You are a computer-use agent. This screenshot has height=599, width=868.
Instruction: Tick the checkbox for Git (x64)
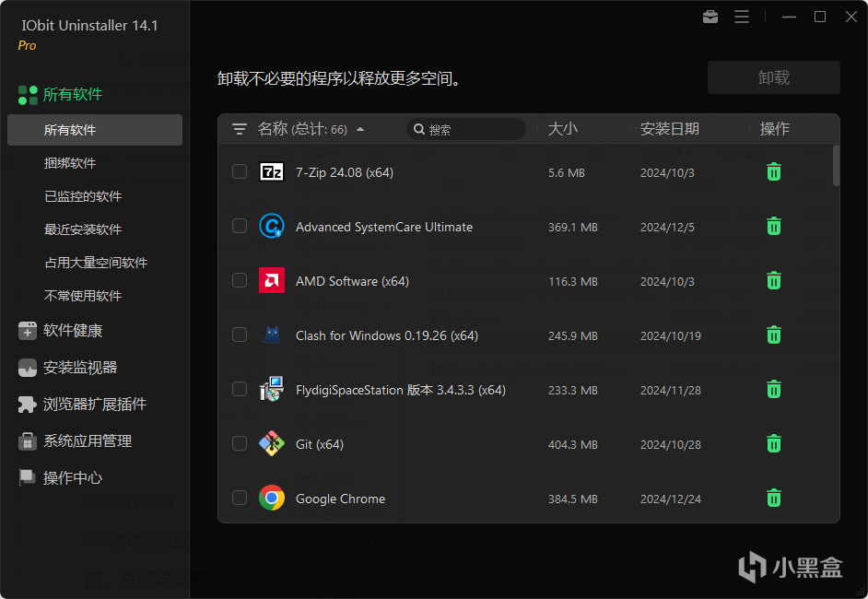point(240,443)
